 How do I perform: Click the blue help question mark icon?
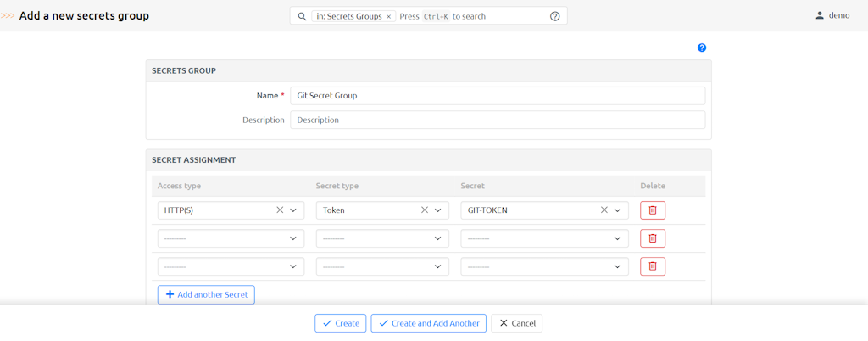(x=702, y=48)
